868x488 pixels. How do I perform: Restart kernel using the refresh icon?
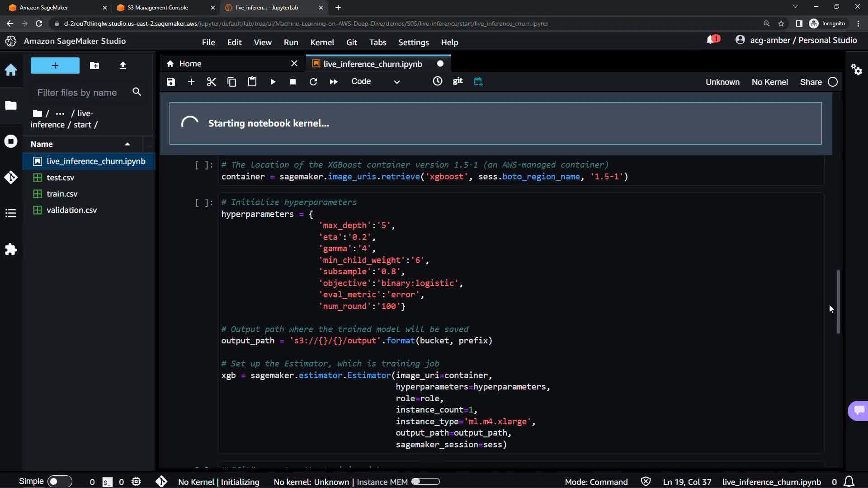click(x=313, y=82)
